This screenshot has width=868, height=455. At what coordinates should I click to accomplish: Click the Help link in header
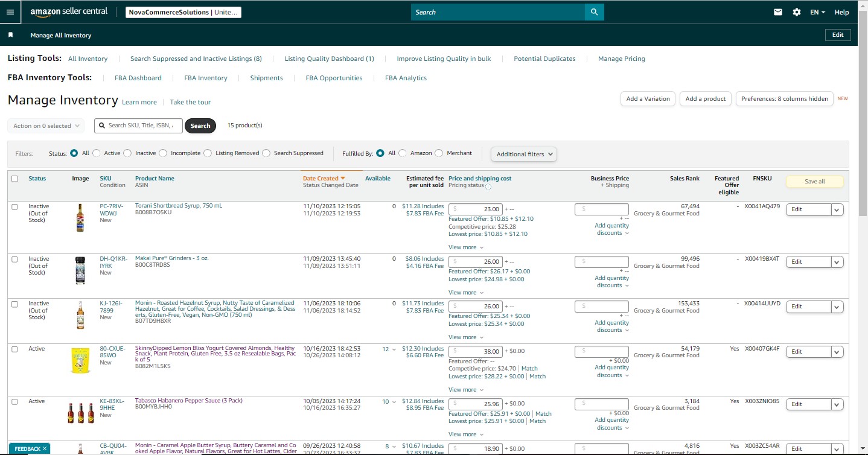click(841, 12)
